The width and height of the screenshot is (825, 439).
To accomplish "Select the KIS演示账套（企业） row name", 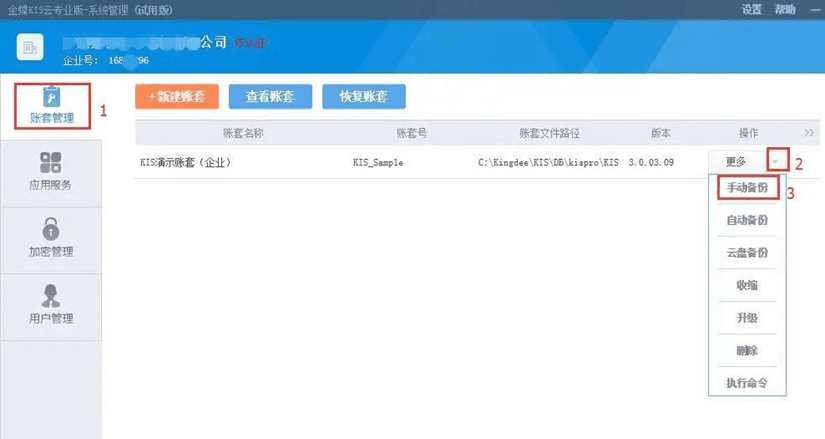I will click(185, 162).
